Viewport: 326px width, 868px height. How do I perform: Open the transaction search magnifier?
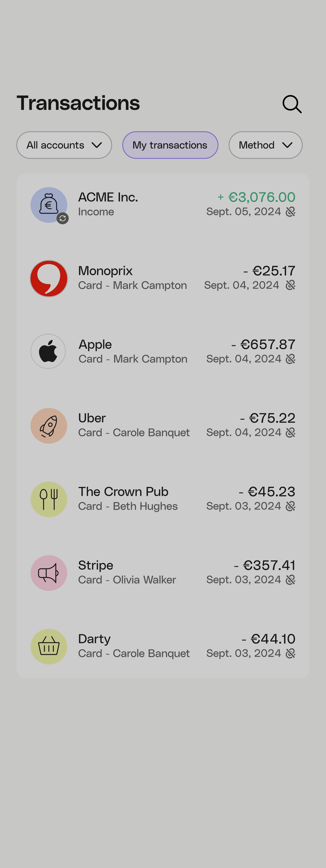[x=292, y=104]
